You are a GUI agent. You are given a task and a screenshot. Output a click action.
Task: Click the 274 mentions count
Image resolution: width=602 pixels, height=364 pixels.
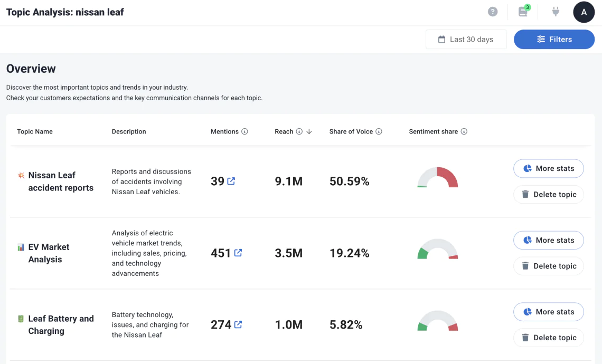coord(221,324)
